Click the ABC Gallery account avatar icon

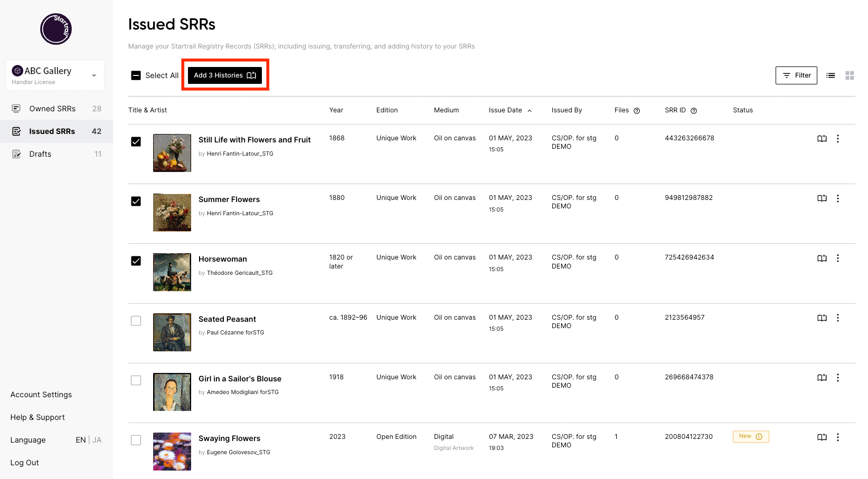point(17,71)
